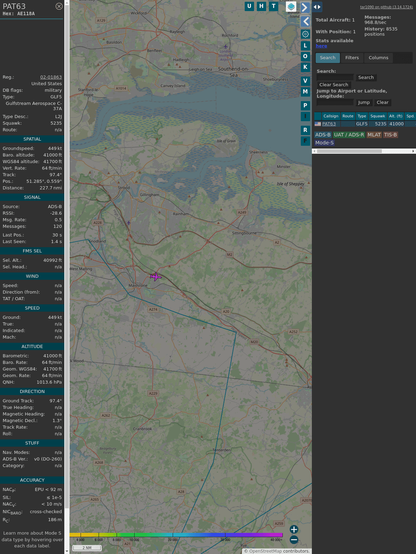This screenshot has width=416, height=554.
Task: Click the Clear Search button
Action: (x=334, y=84)
